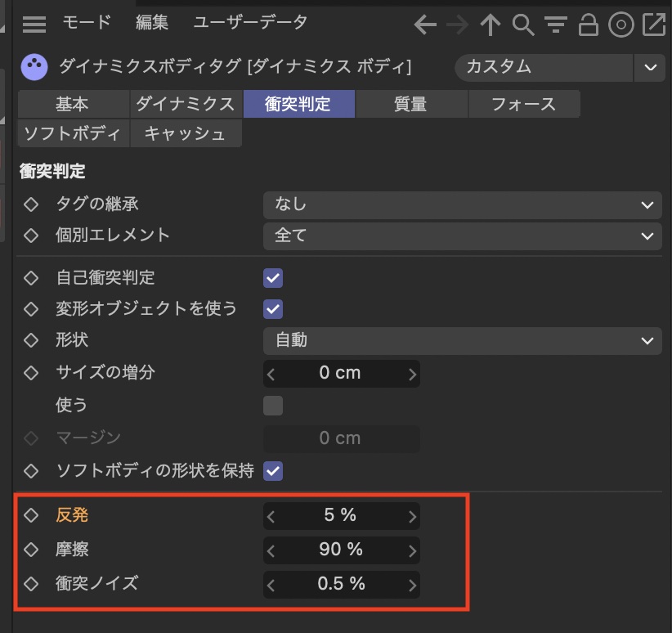Click the filter icon in header
672x633 pixels.
(x=556, y=25)
